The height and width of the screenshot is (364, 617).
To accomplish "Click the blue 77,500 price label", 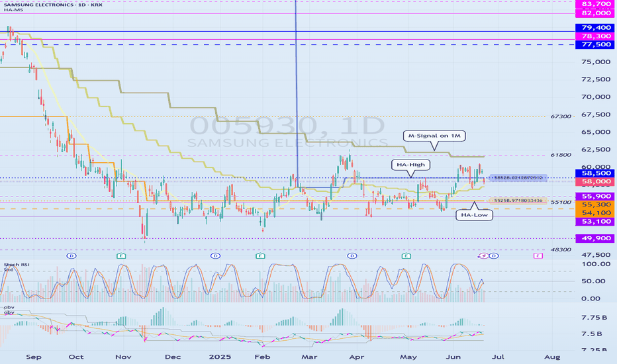I will pos(596,44).
